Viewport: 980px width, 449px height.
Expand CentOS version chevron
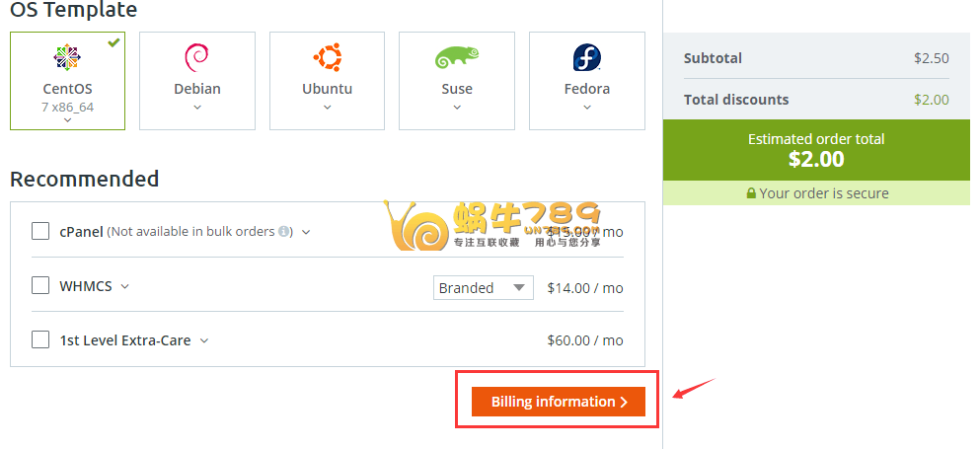pos(67,120)
